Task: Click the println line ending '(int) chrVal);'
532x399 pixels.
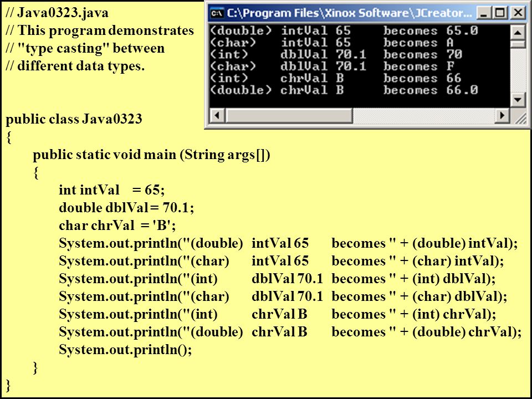Action: tap(278, 314)
